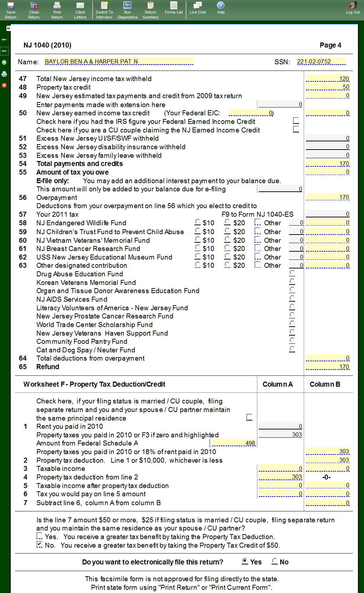The image size is (364, 593).
Task: Click the sidebar printer icon
Action: click(4, 74)
